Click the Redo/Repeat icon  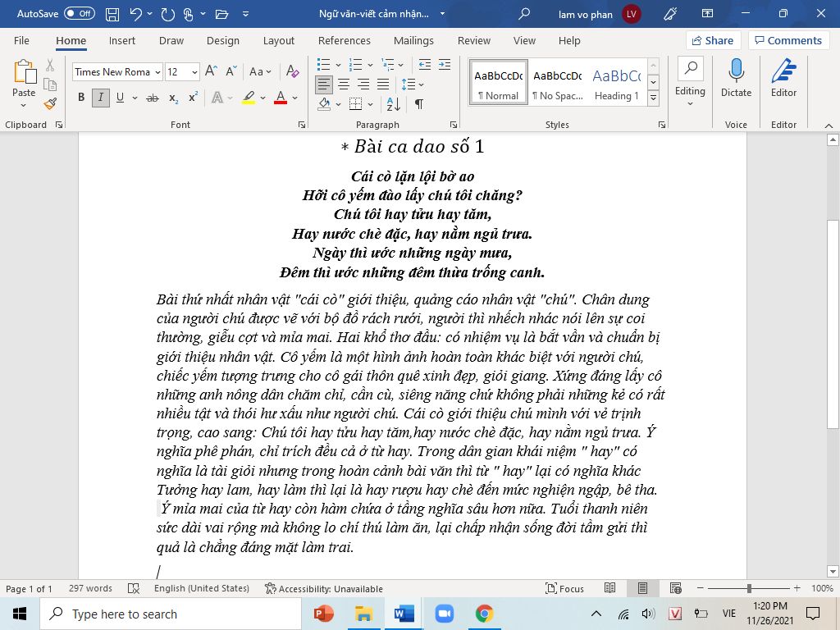coord(167,14)
